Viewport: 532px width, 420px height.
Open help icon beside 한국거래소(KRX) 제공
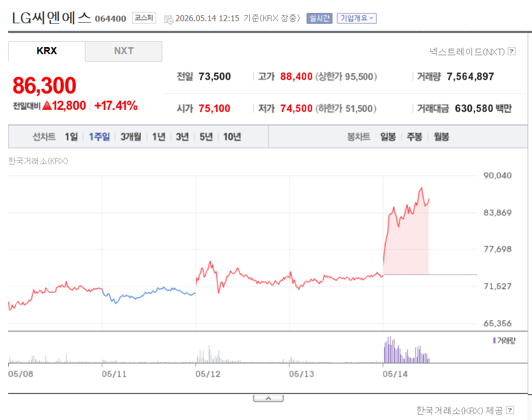coord(510,410)
